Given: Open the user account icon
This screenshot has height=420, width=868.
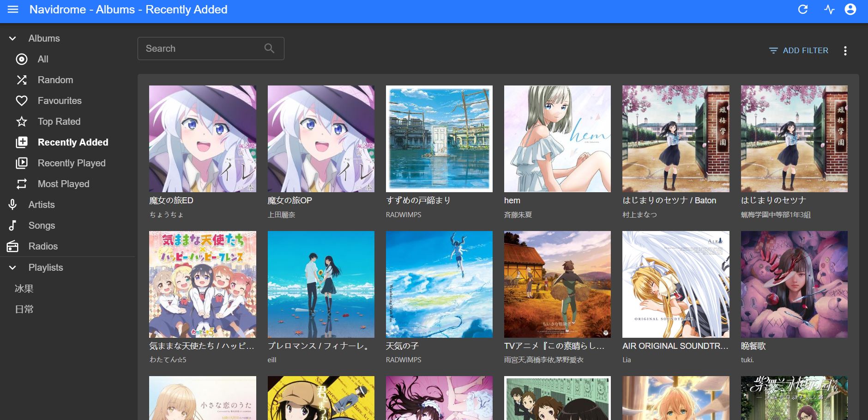Looking at the screenshot, I should [850, 10].
